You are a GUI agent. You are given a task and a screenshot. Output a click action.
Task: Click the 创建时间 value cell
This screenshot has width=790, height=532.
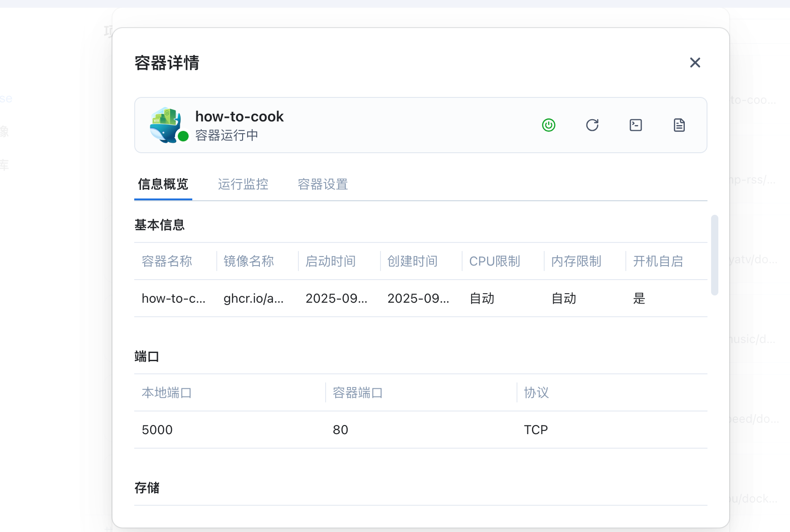418,298
